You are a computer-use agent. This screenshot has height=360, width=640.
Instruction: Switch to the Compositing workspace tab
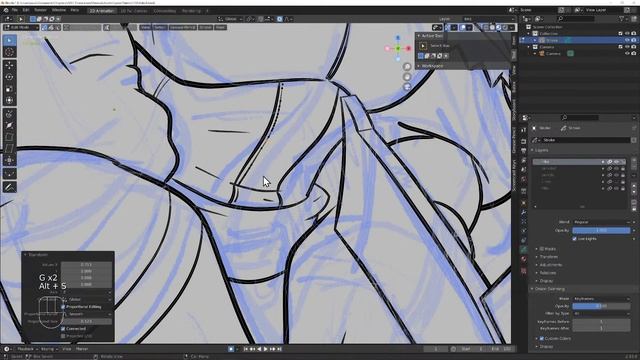pyautogui.click(x=164, y=11)
